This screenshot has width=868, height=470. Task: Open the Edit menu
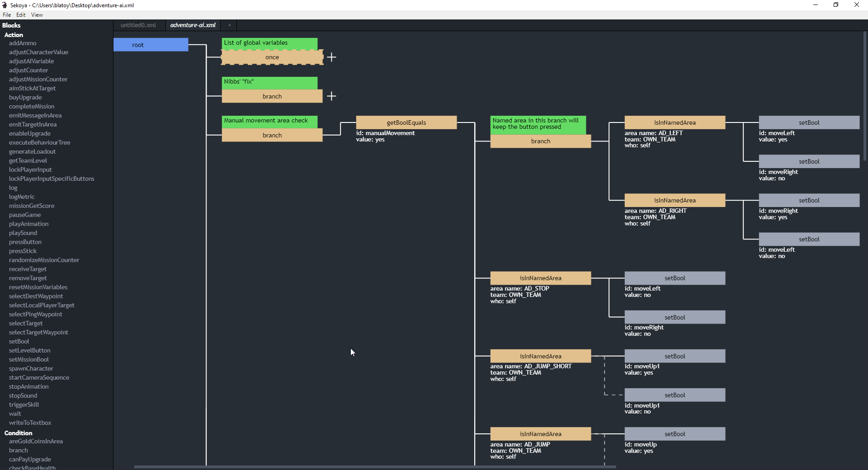point(21,14)
